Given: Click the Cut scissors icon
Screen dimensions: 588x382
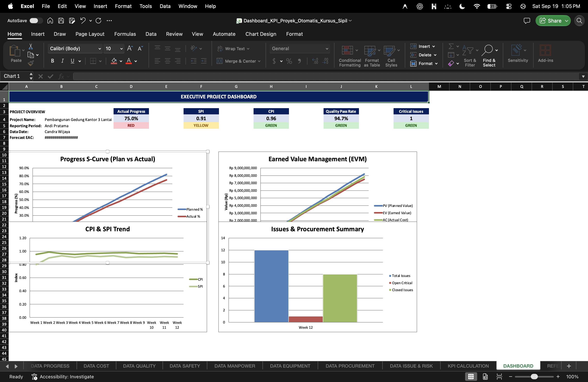Looking at the screenshot, I should pyautogui.click(x=31, y=46).
